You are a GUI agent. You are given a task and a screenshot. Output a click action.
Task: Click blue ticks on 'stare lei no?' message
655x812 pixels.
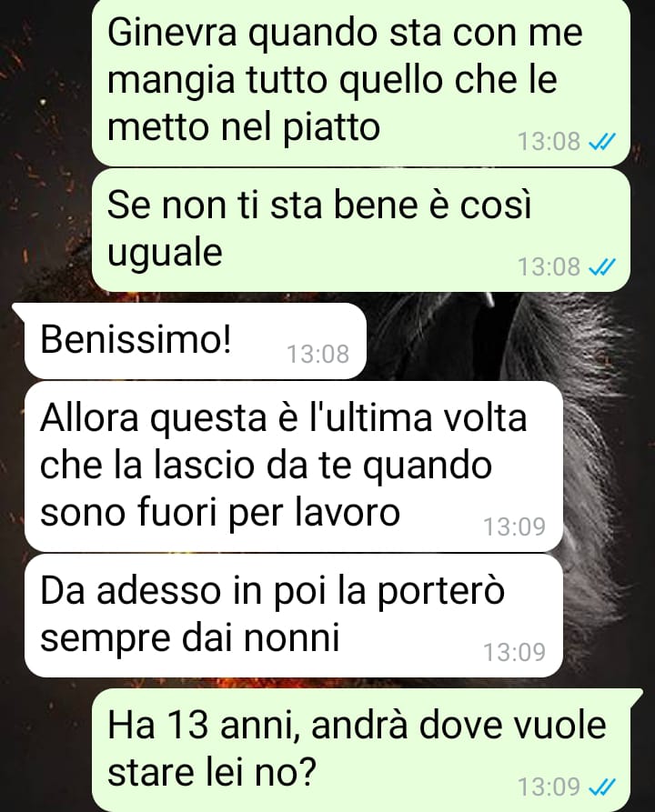pos(602,787)
